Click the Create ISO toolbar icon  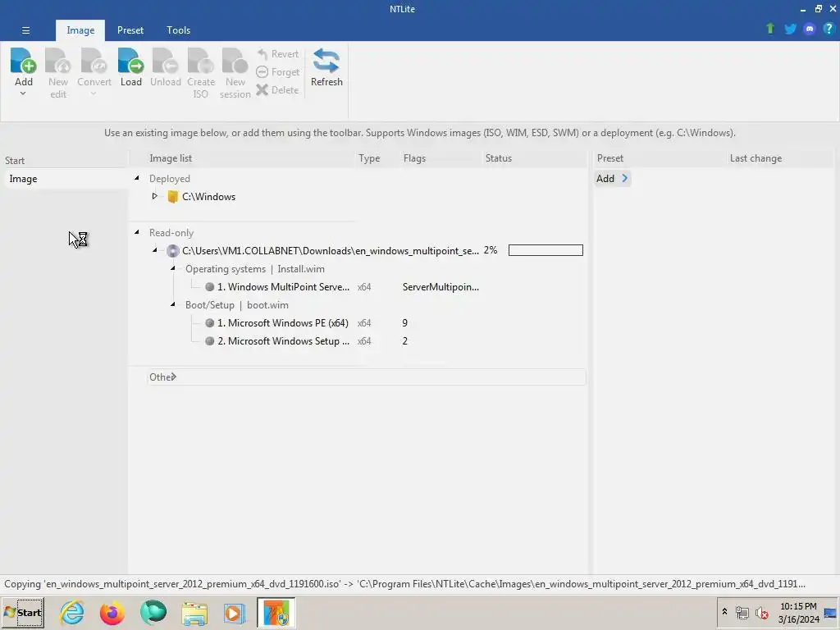click(x=200, y=61)
